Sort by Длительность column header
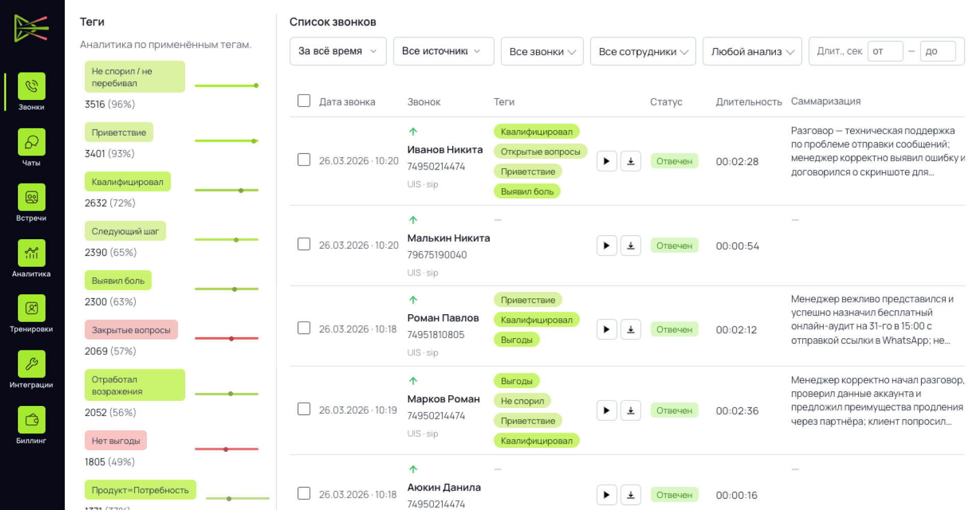Screen dimensions: 980x510 tap(749, 102)
